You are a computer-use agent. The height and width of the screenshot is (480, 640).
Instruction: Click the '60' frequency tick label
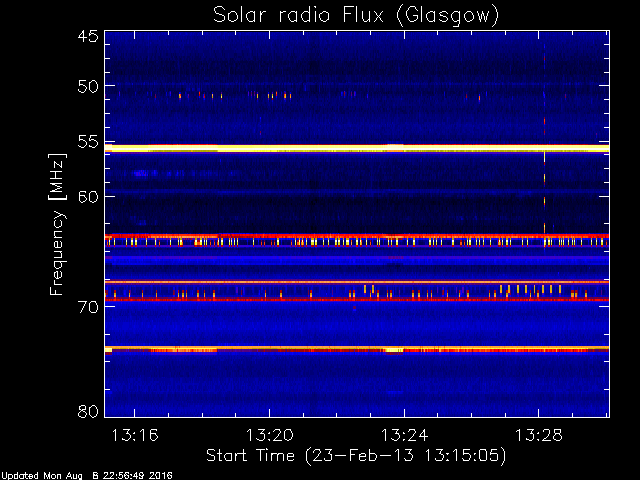click(88, 196)
